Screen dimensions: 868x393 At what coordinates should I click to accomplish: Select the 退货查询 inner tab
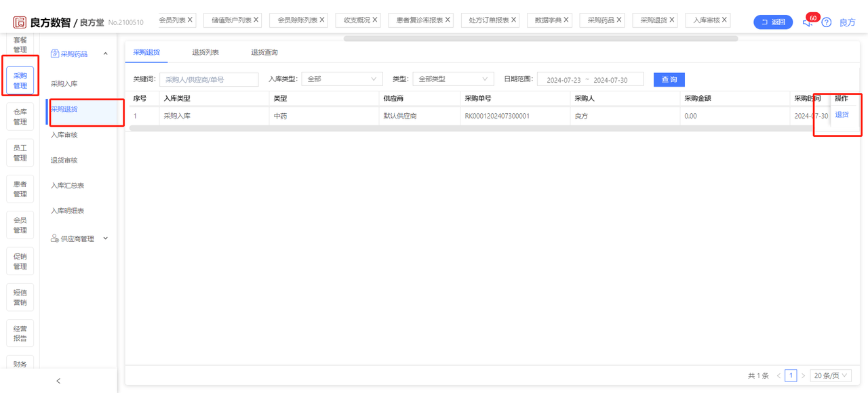pos(264,52)
